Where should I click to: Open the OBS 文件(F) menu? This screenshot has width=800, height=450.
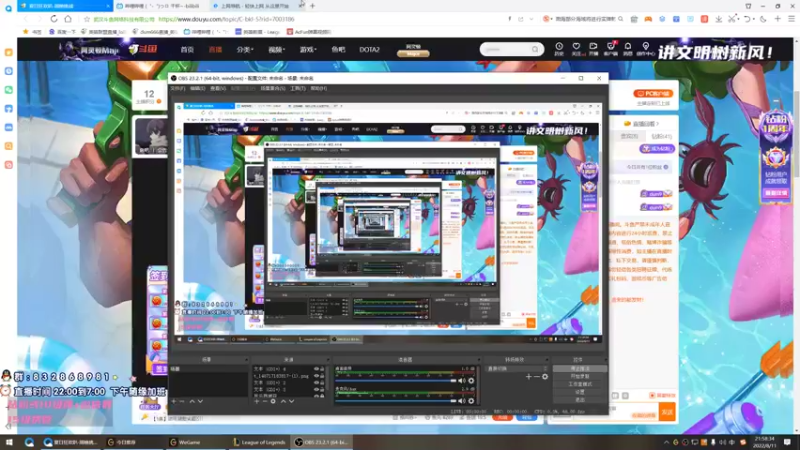tap(178, 88)
